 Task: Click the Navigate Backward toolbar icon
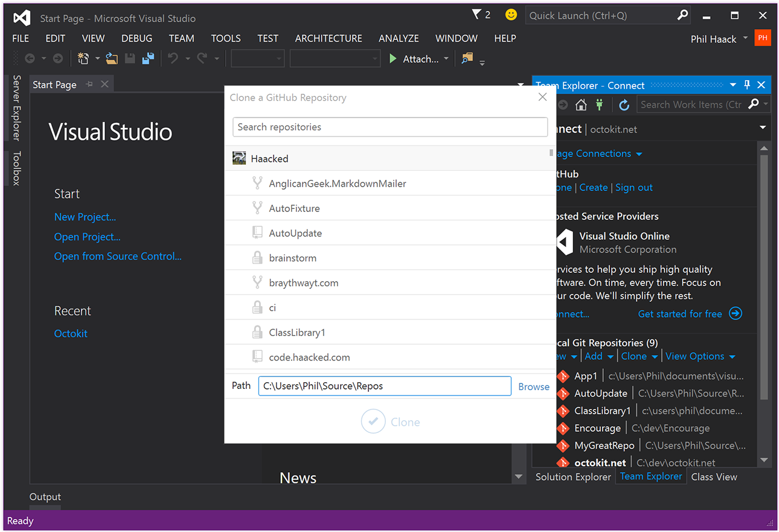pos(30,59)
